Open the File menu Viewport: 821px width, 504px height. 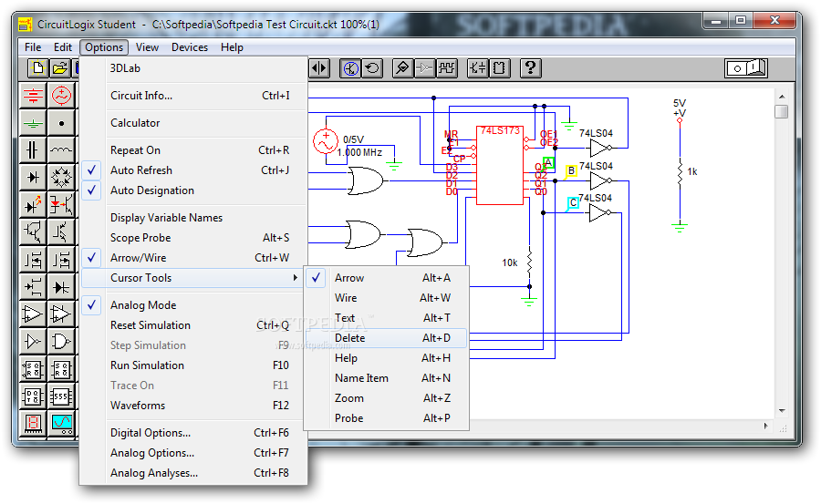tap(33, 47)
